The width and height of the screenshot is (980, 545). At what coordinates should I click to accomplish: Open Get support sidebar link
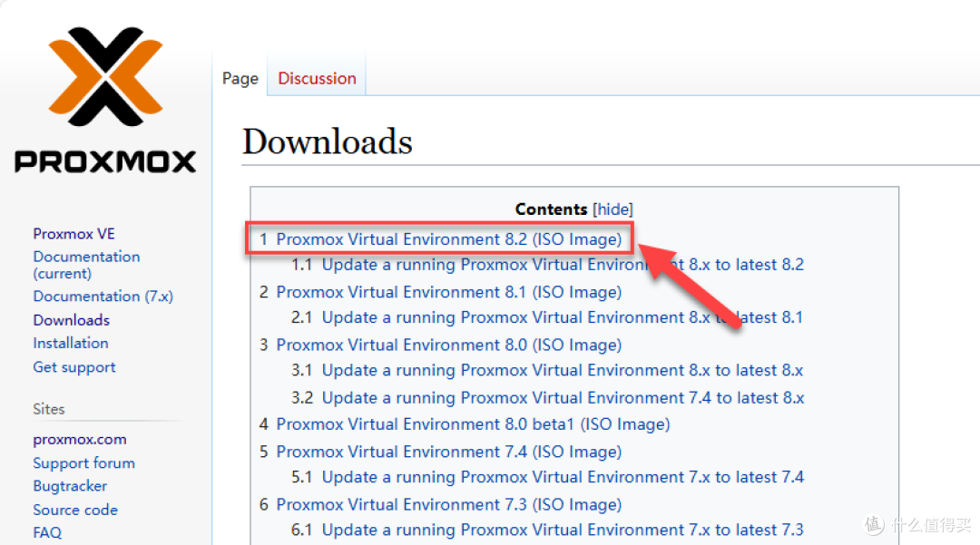tap(74, 367)
